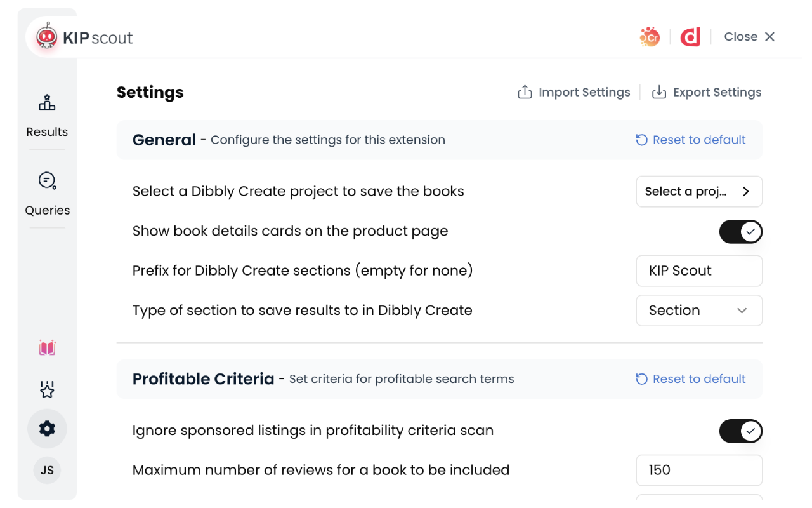Toggle Show book details cards switch
This screenshot has height=508, width=812.
pos(740,232)
